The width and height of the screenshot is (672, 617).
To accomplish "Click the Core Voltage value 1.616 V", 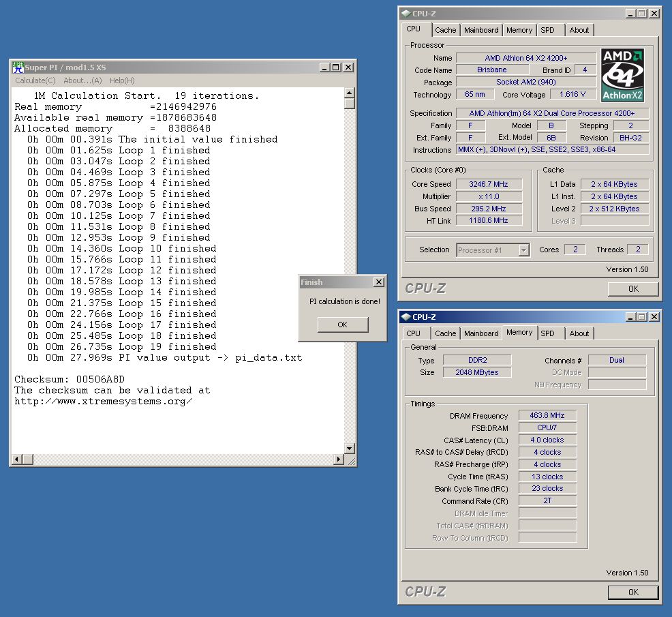I will (572, 94).
